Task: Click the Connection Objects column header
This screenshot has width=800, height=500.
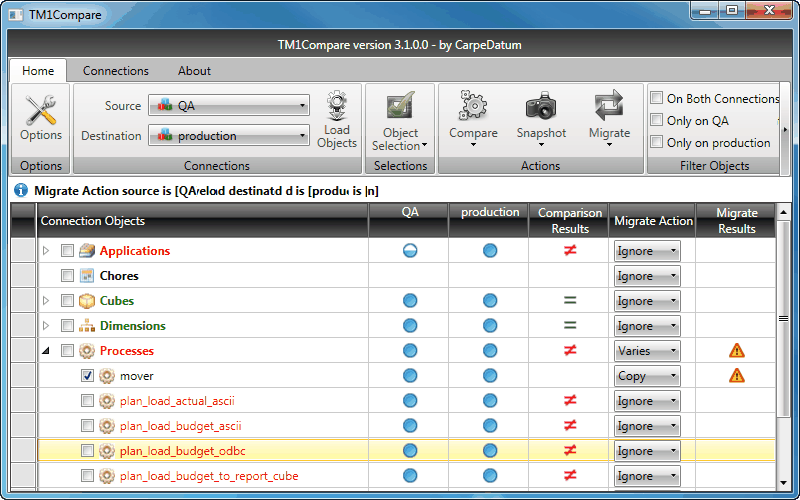Action: coord(203,220)
